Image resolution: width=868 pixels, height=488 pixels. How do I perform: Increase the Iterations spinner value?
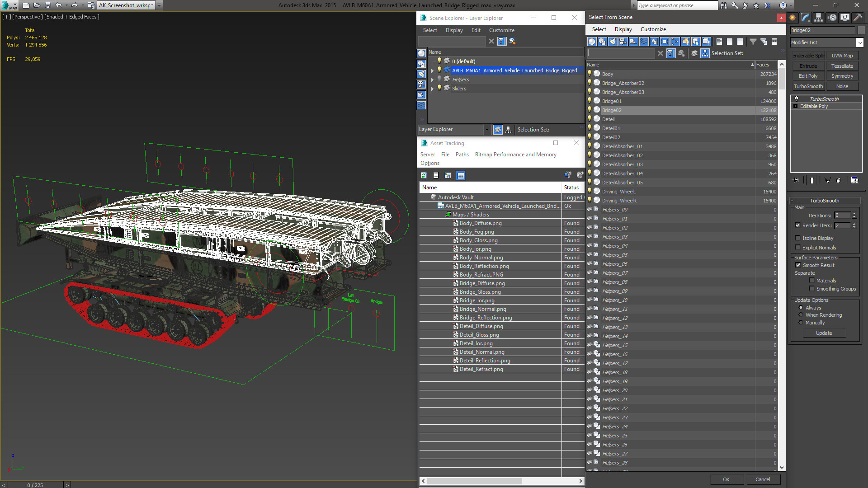(x=854, y=214)
